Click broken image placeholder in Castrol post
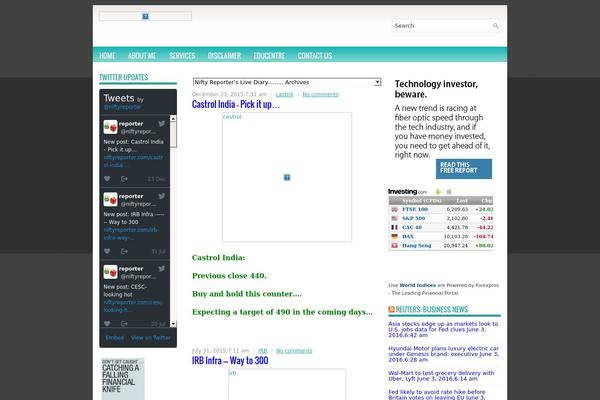The width and height of the screenshot is (600, 400). [x=287, y=177]
